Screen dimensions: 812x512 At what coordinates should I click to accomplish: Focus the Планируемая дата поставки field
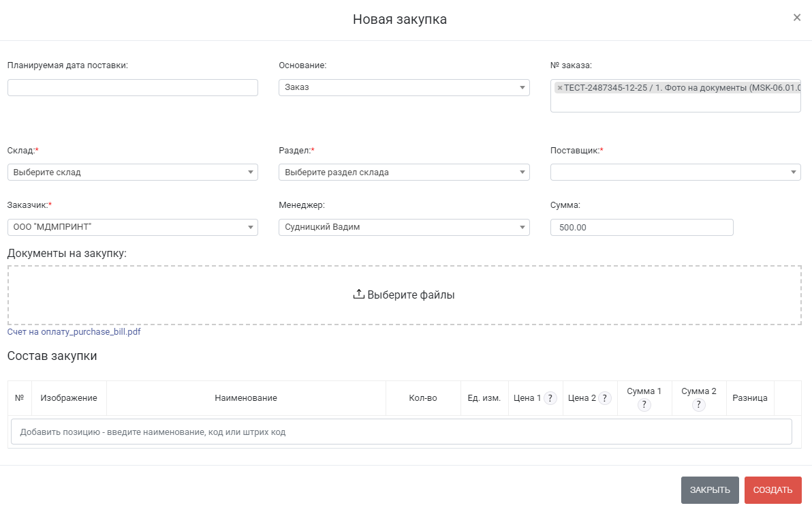pyautogui.click(x=133, y=87)
